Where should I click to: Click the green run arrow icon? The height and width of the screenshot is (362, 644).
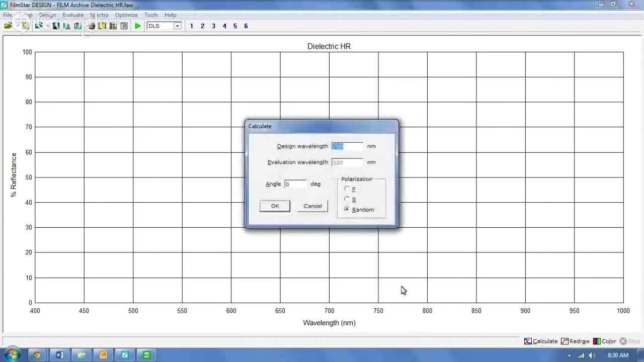click(x=137, y=26)
